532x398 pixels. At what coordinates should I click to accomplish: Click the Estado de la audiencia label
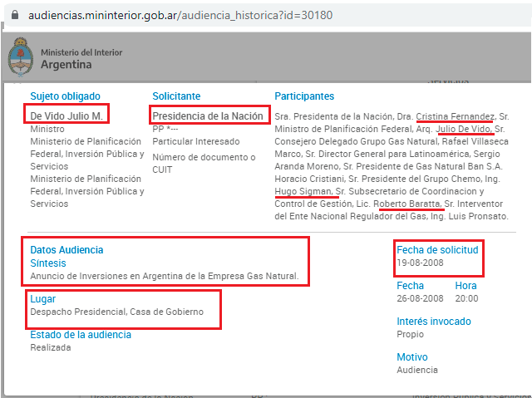click(x=81, y=335)
